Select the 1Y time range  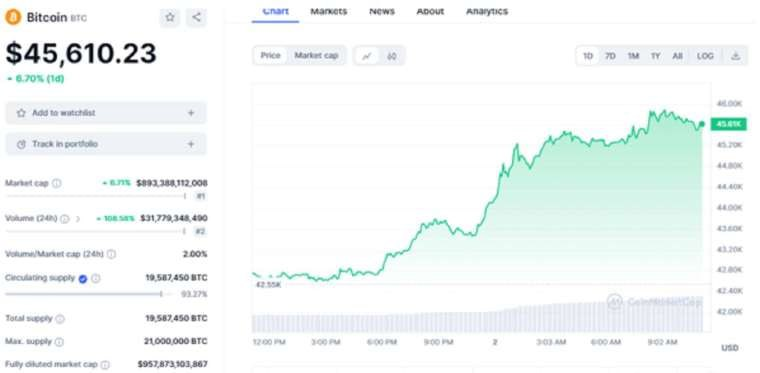(x=655, y=56)
